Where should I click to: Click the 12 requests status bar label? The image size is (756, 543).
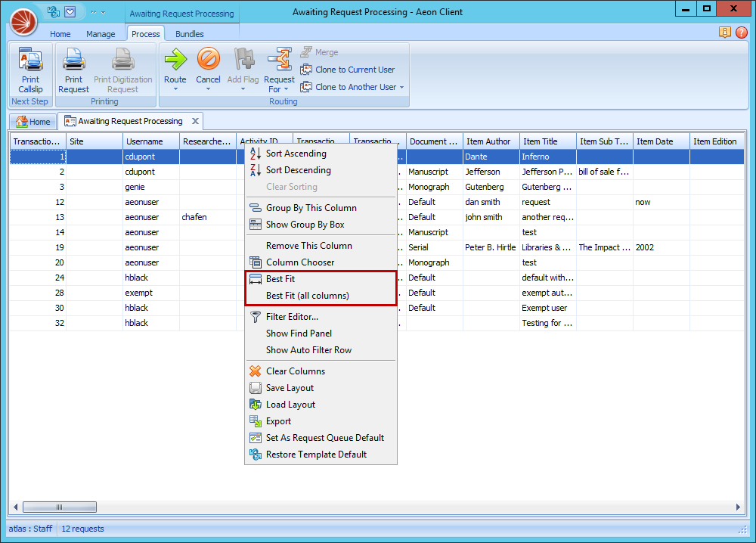82,529
